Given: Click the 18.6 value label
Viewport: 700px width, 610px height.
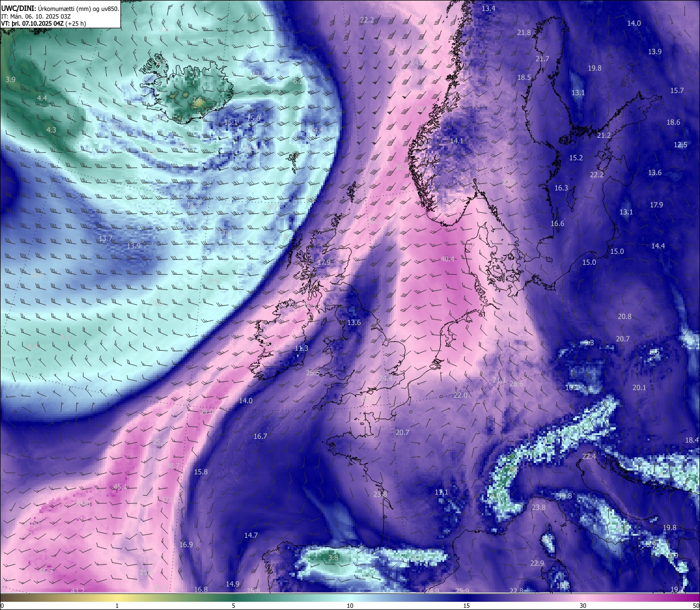Looking at the screenshot, I should click(673, 122).
